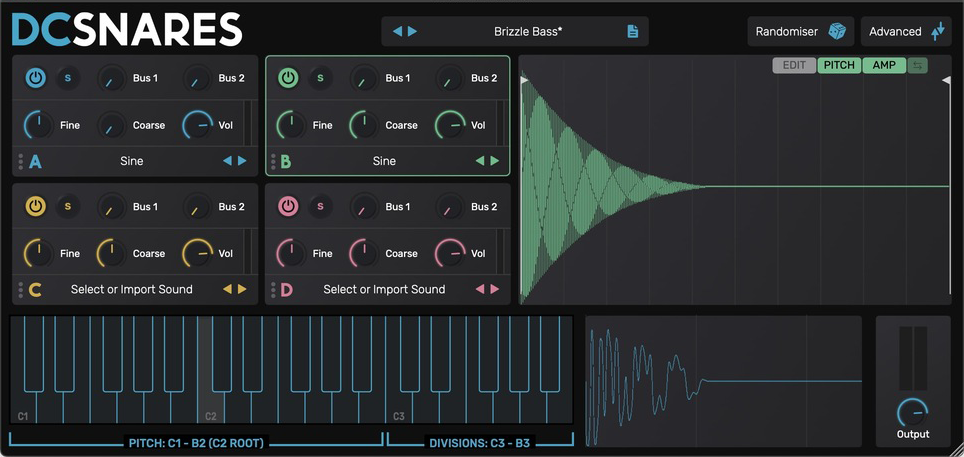Open the preset file browser icon
The width and height of the screenshot is (964, 457).
click(x=632, y=31)
